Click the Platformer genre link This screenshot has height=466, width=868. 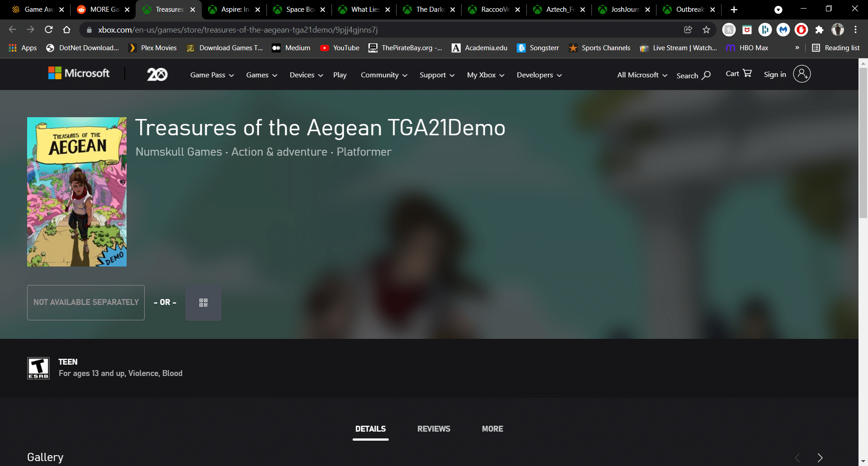click(x=364, y=152)
